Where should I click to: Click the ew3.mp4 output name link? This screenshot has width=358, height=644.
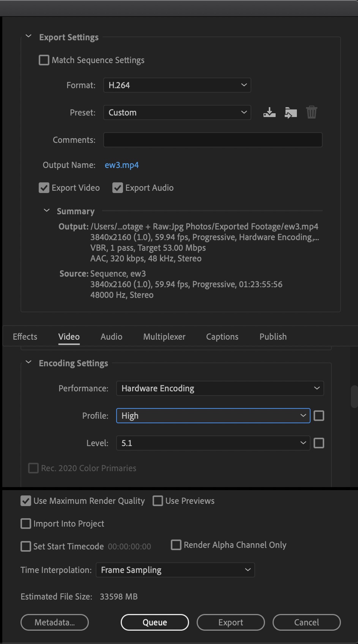point(121,165)
